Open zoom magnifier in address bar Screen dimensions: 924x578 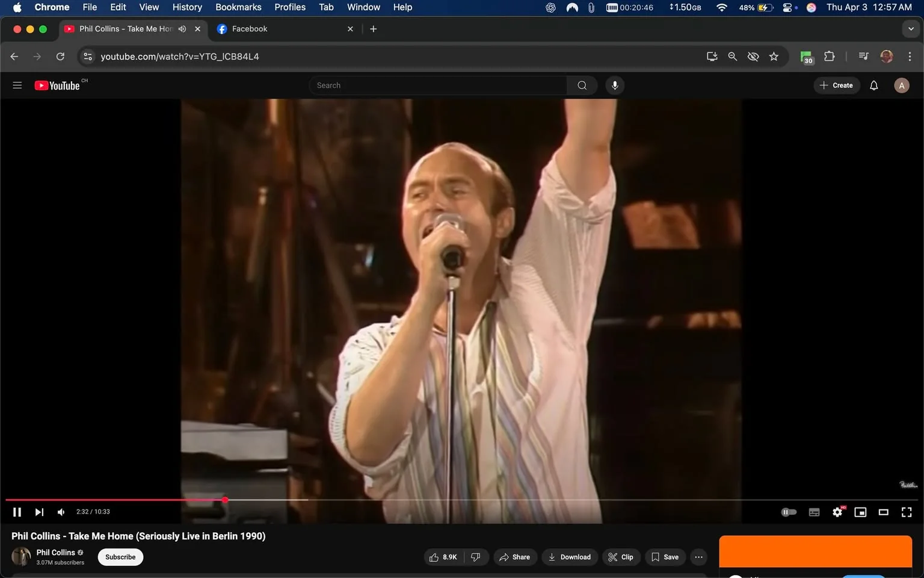[732, 57]
